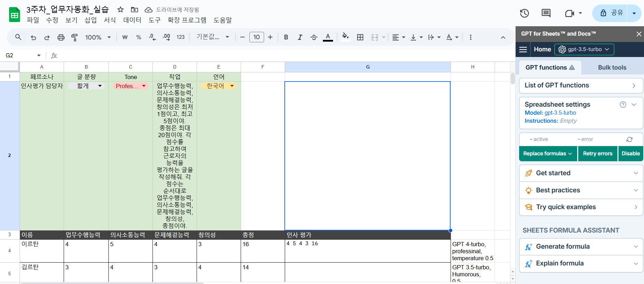This screenshot has height=284, width=644.
Task: Open number format 123 menu
Action: (181, 37)
